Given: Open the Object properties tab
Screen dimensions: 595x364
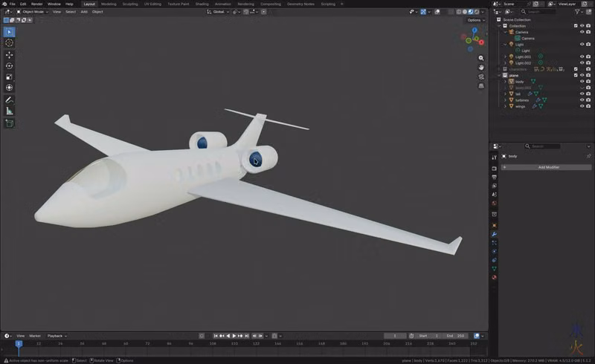Looking at the screenshot, I should [x=494, y=226].
